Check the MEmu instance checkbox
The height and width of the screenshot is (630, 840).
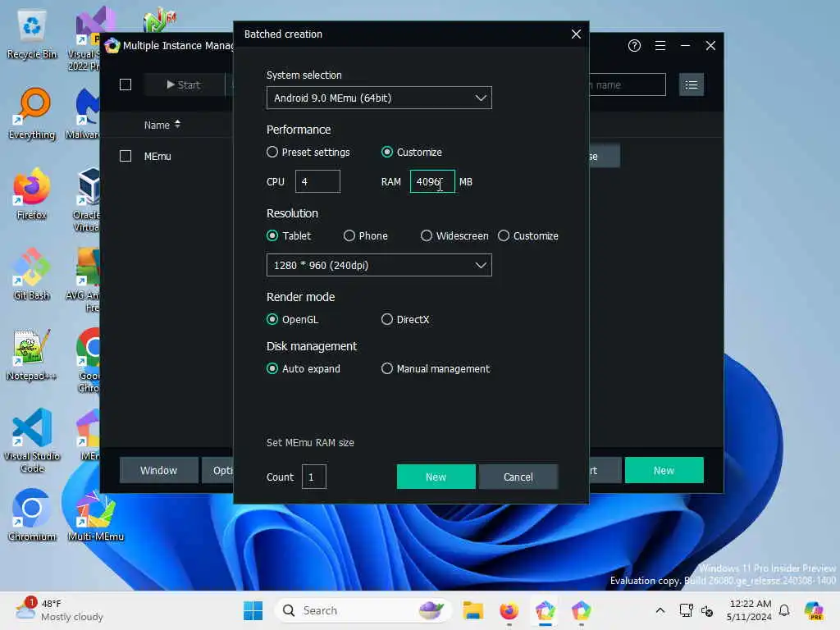point(126,156)
